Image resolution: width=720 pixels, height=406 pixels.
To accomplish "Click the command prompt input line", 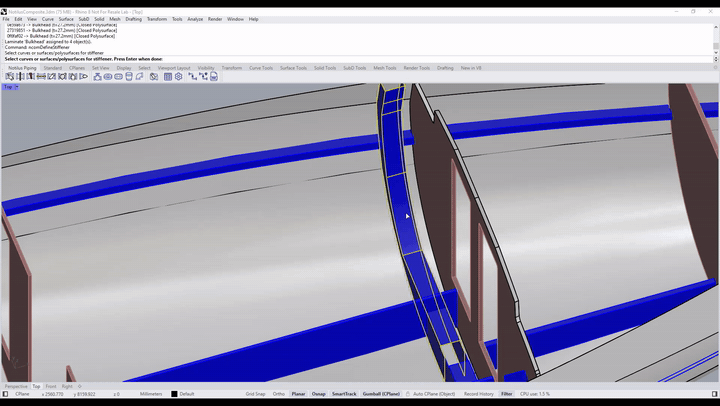I will [358, 59].
